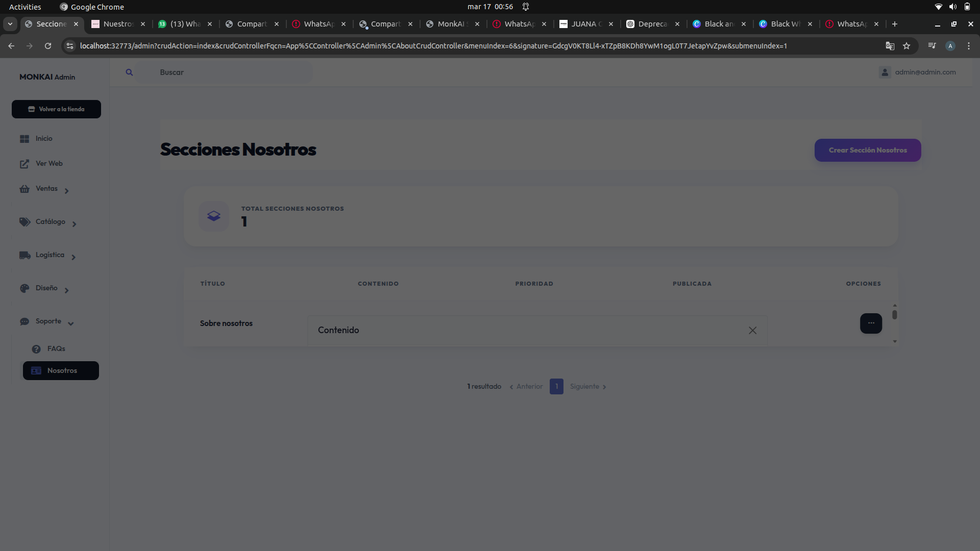Close the Contenido popup with the X

click(752, 331)
